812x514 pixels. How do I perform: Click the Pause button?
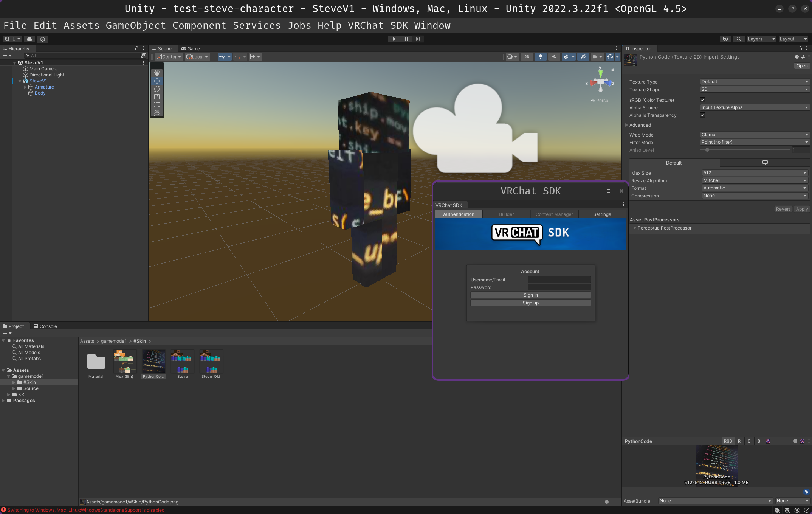(x=406, y=39)
